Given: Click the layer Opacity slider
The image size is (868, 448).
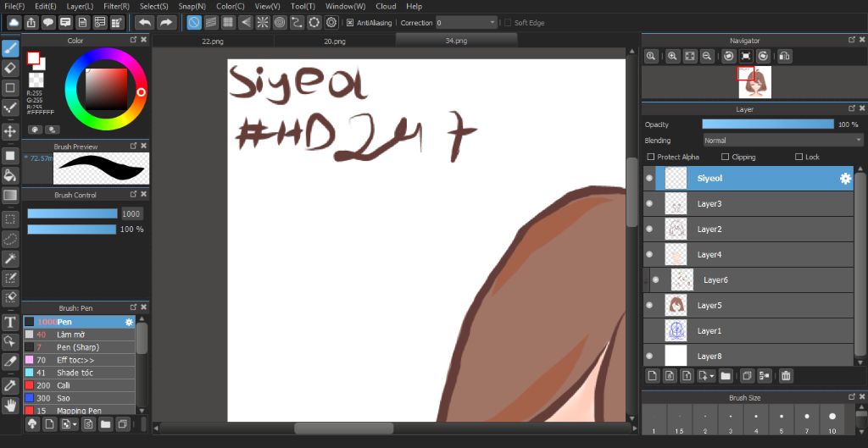Looking at the screenshot, I should point(768,124).
